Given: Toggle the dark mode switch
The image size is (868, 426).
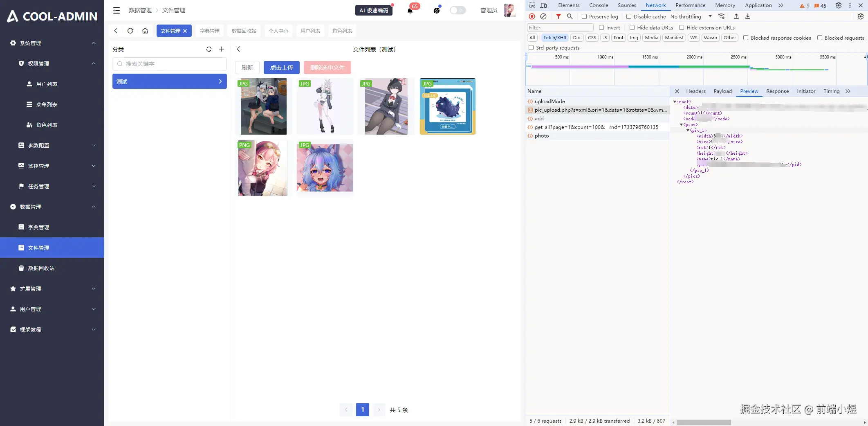Looking at the screenshot, I should [458, 10].
